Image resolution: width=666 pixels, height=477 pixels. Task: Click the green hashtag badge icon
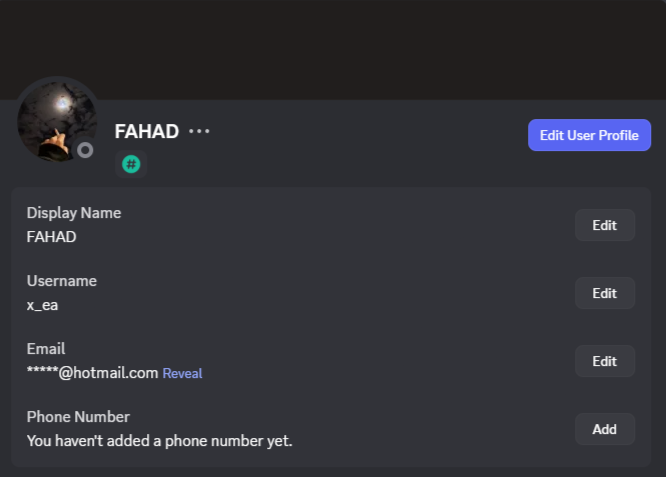click(131, 164)
